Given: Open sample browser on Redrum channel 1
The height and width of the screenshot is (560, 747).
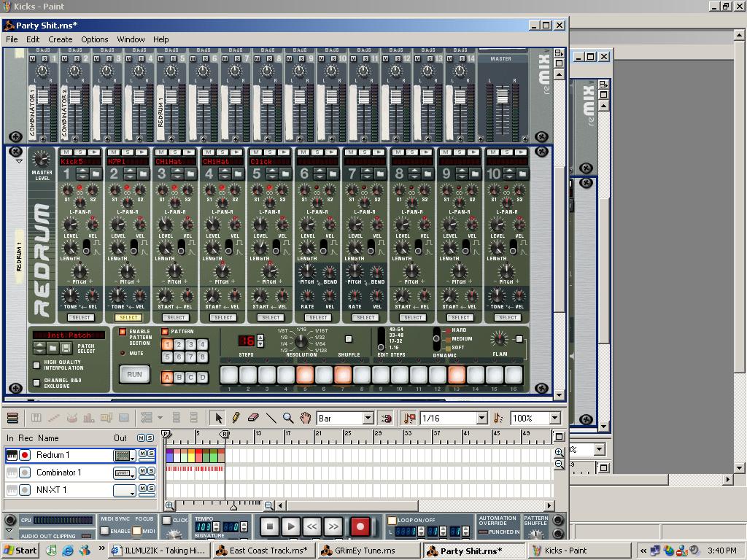Looking at the screenshot, I should (96, 174).
